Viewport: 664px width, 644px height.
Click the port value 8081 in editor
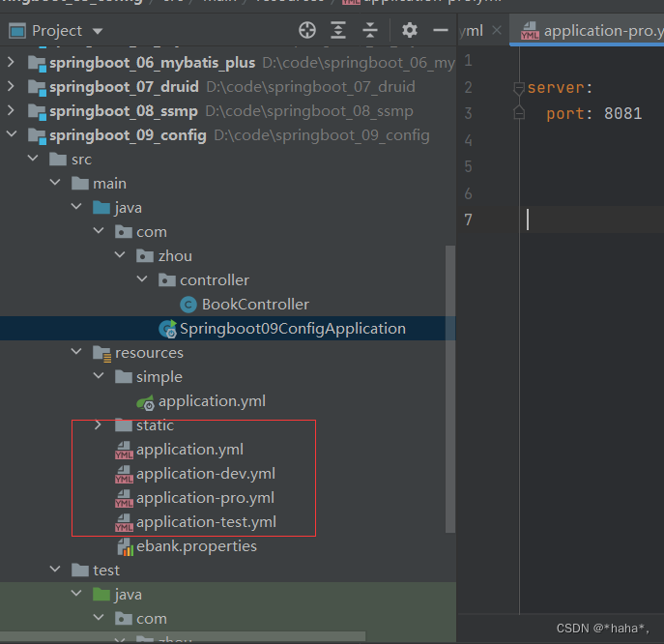[623, 113]
